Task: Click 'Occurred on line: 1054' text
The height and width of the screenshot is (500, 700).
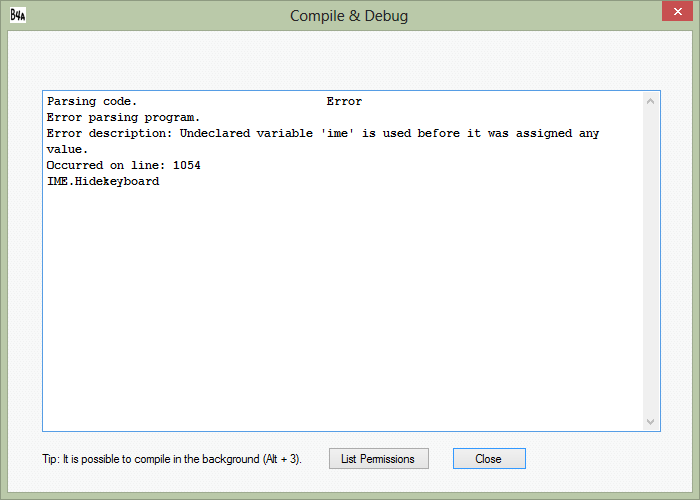Action: click(124, 165)
